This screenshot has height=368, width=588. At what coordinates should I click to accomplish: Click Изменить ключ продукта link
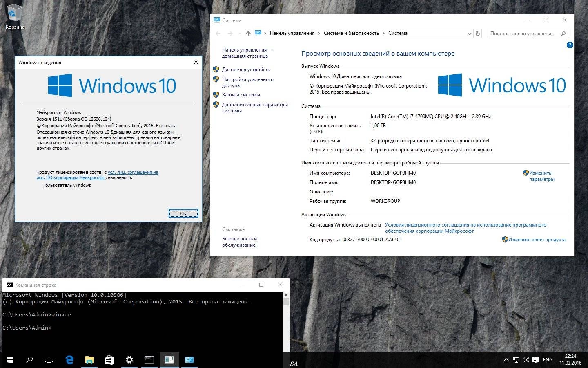[537, 240]
